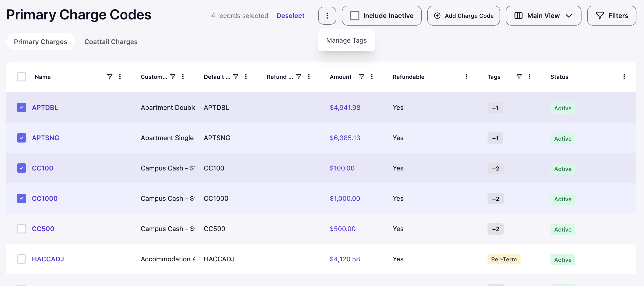This screenshot has height=286, width=644.
Task: Click the Add Charge Code button
Action: (464, 15)
